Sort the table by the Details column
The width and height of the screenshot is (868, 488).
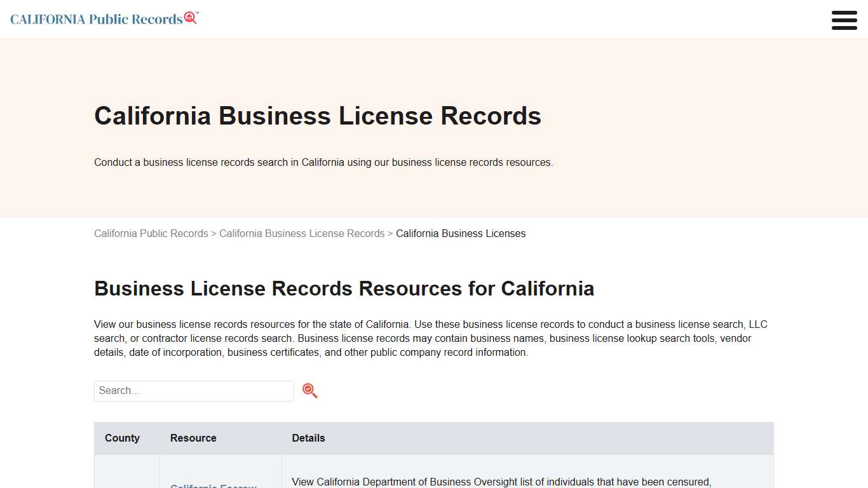308,438
